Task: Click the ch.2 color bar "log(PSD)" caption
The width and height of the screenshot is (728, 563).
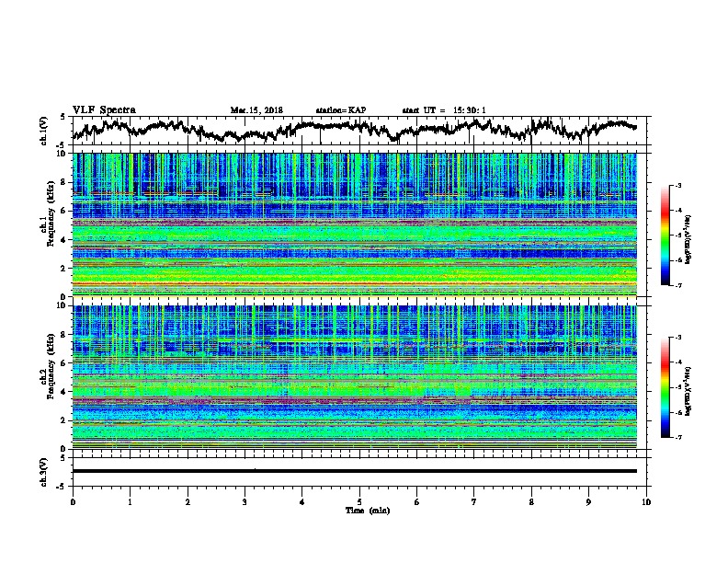Action: (688, 391)
